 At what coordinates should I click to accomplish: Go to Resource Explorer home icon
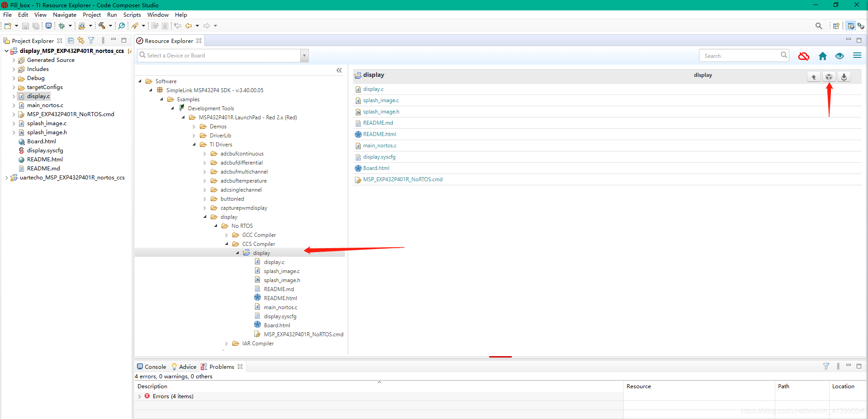[823, 56]
